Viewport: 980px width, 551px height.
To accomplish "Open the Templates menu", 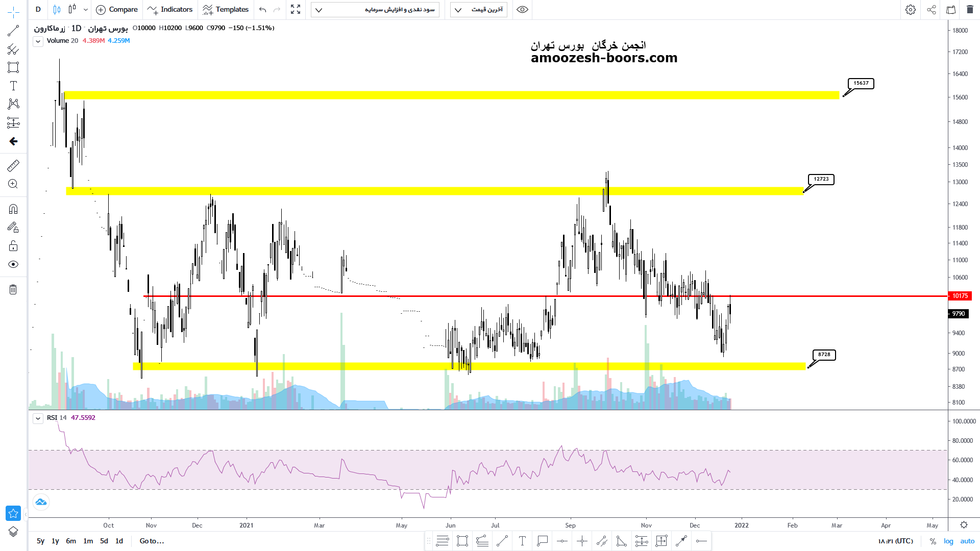I will click(x=226, y=10).
